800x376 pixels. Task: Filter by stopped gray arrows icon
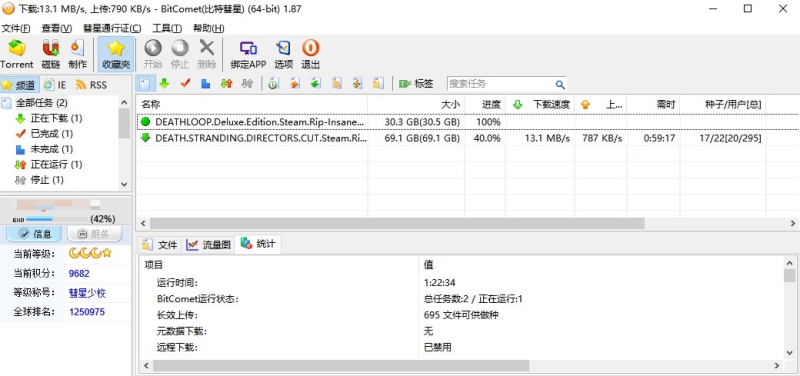pos(247,84)
